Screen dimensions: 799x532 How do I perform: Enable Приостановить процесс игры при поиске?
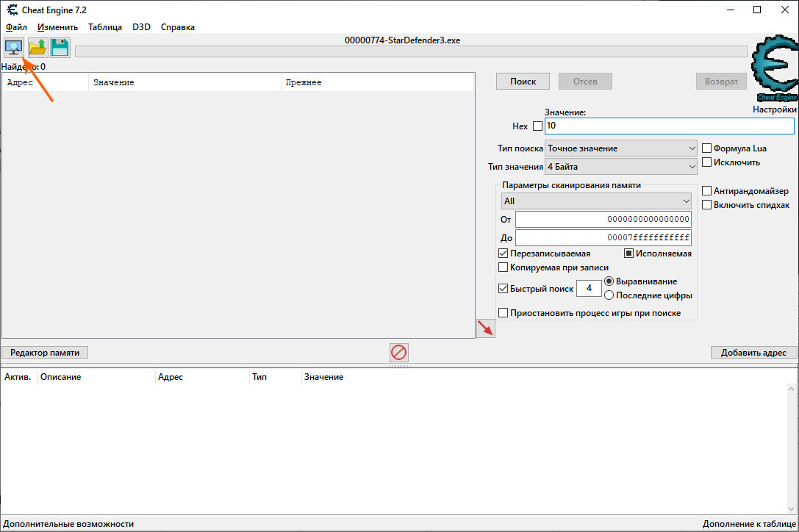pyautogui.click(x=503, y=312)
